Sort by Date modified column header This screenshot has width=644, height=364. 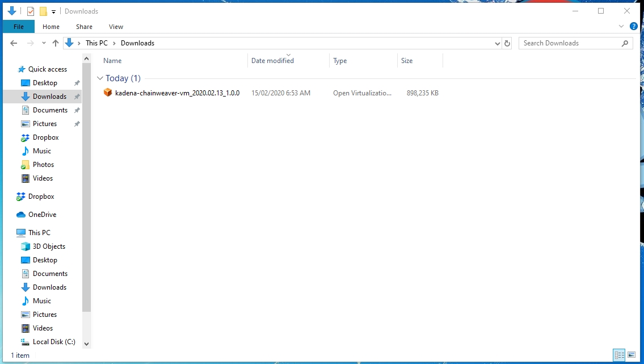272,61
